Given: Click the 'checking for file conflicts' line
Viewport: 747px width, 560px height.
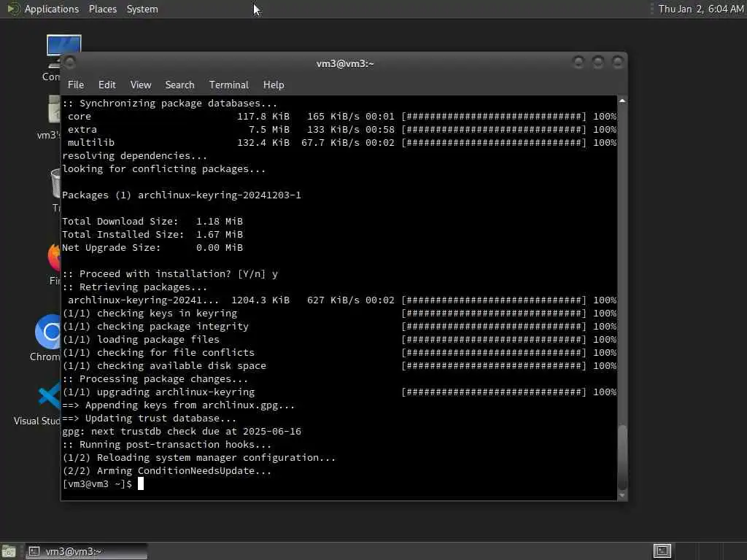Looking at the screenshot, I should coord(158,353).
